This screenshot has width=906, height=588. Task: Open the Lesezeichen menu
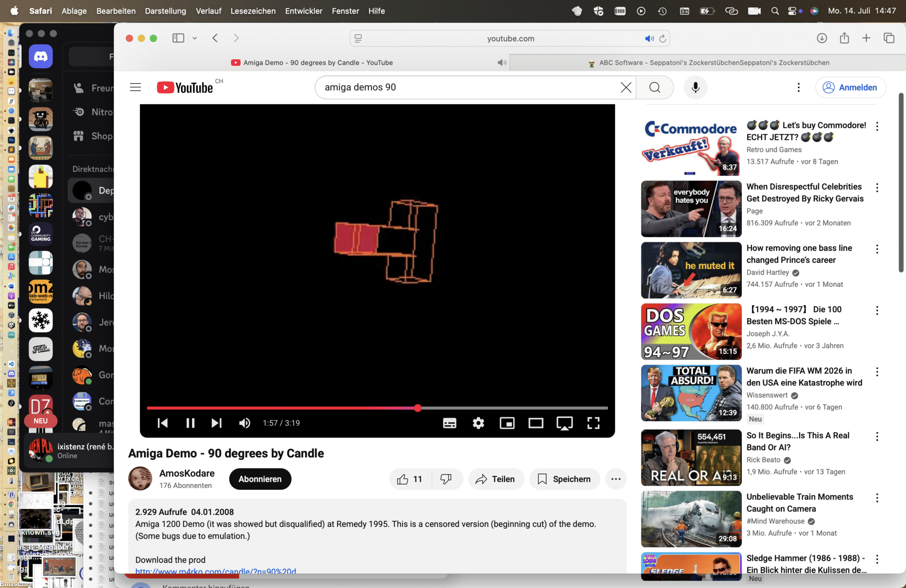click(x=253, y=11)
